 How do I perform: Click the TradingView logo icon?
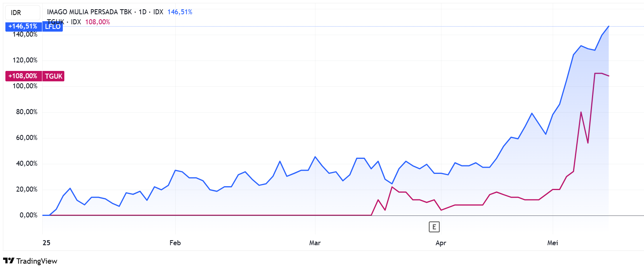pos(8,261)
